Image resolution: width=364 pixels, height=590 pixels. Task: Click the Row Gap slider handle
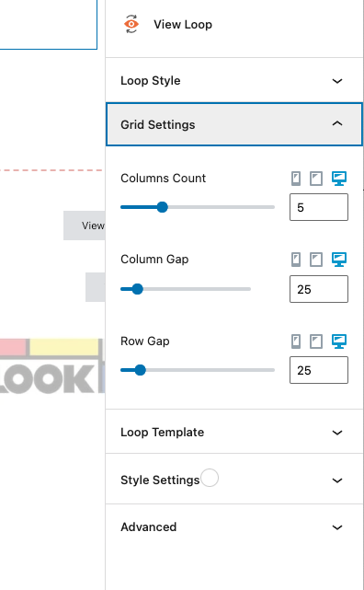tap(140, 370)
